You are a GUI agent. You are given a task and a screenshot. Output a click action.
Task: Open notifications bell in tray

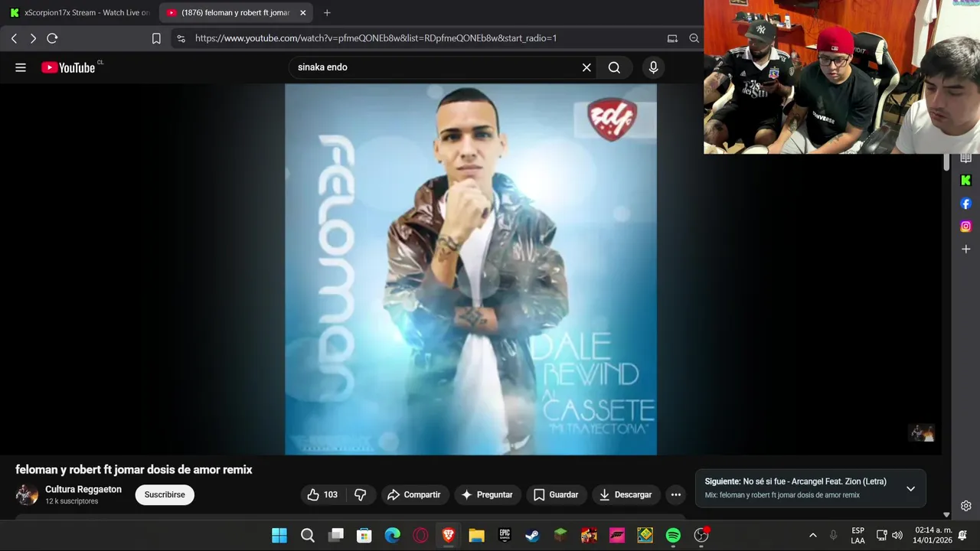[x=962, y=536]
